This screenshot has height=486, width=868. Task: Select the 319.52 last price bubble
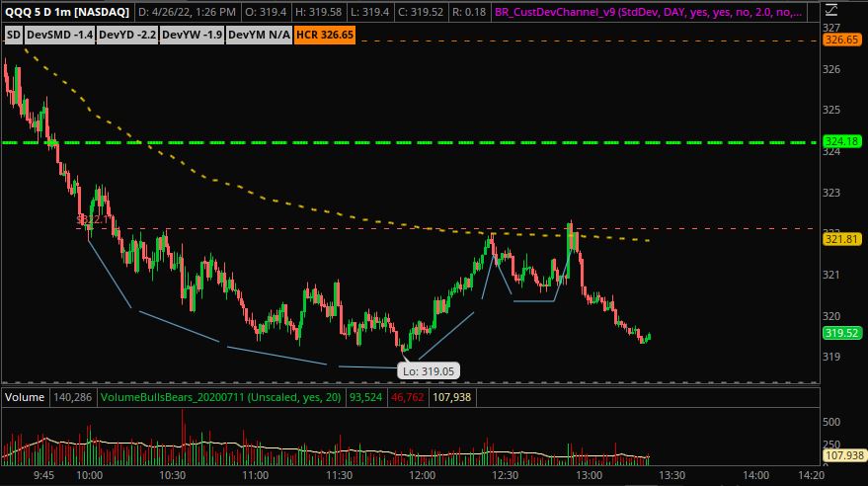click(x=842, y=334)
